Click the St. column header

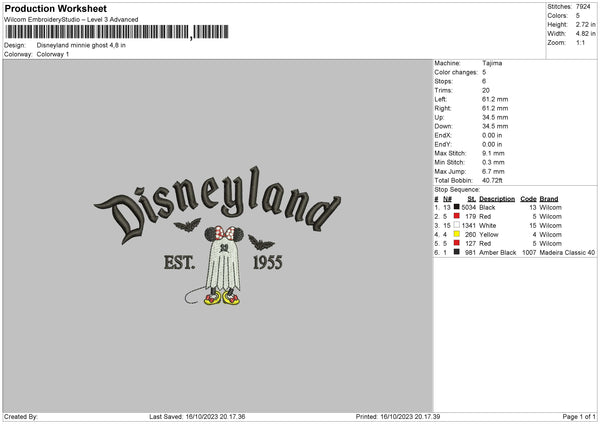tap(471, 199)
